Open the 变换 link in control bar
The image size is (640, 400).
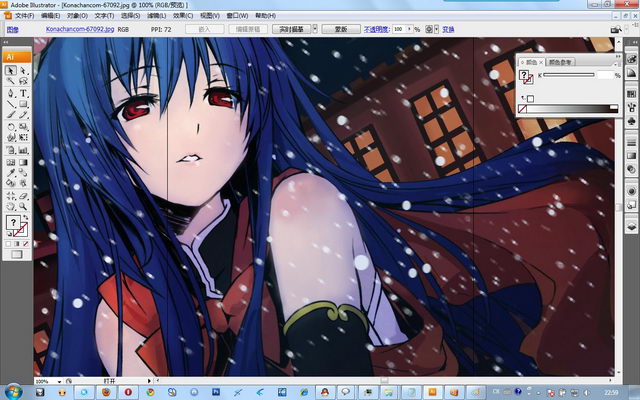click(448, 29)
